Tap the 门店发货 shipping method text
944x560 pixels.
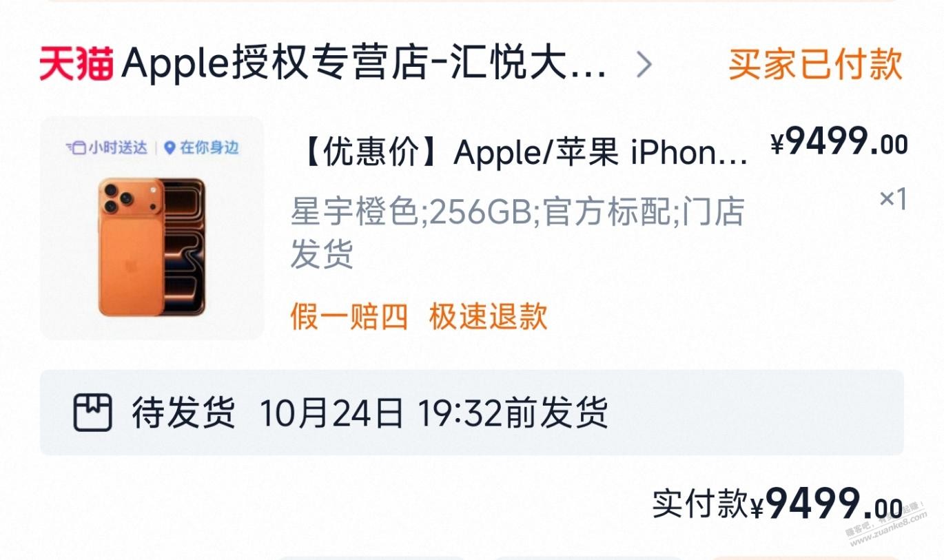[517, 234]
